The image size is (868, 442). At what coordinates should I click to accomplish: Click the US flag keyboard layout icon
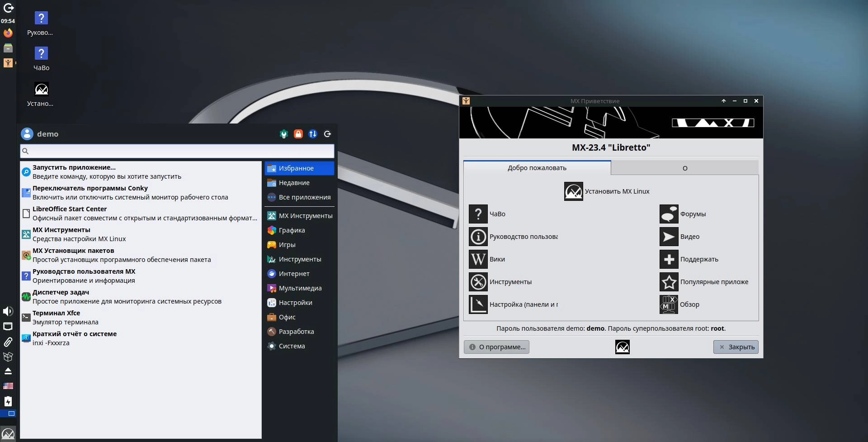pos(8,386)
